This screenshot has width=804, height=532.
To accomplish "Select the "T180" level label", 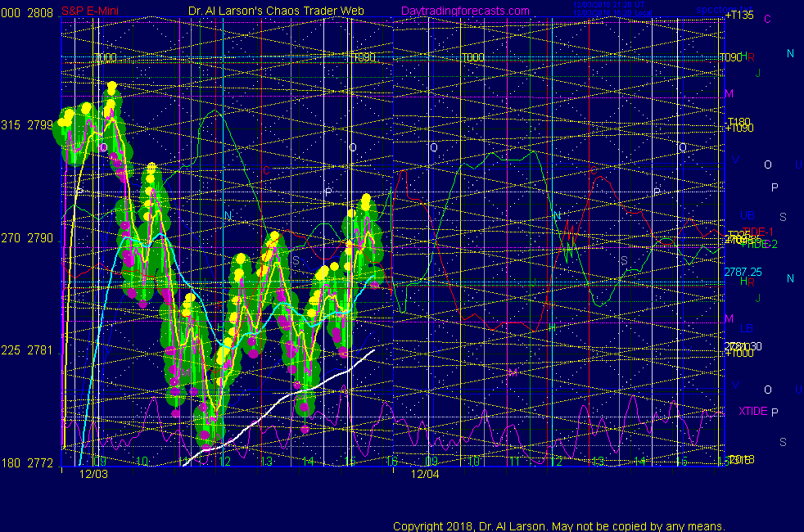I will 739,121.
